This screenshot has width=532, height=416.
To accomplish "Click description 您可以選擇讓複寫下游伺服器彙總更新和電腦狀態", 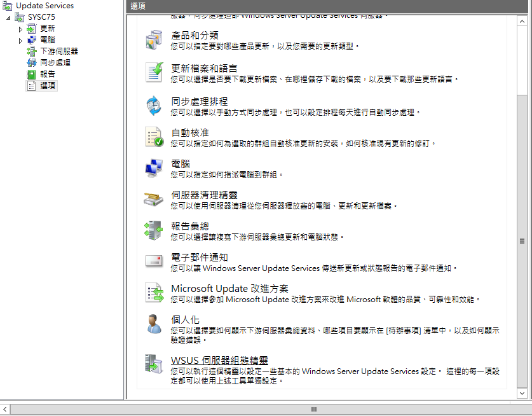I will (x=257, y=237).
